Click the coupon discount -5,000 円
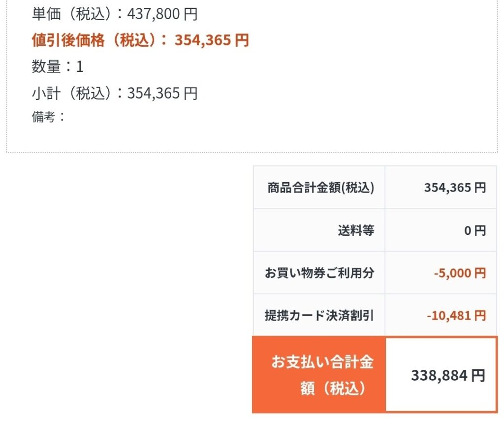 click(460, 273)
